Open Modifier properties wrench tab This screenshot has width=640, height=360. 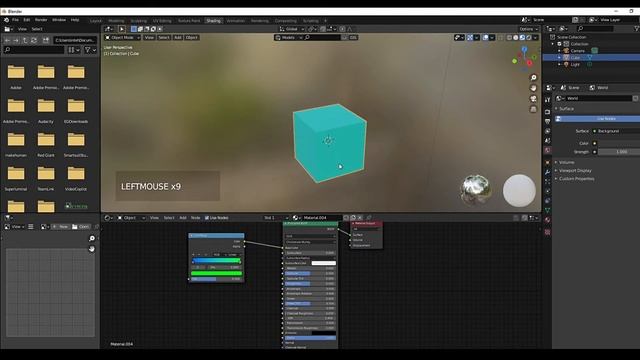(547, 172)
